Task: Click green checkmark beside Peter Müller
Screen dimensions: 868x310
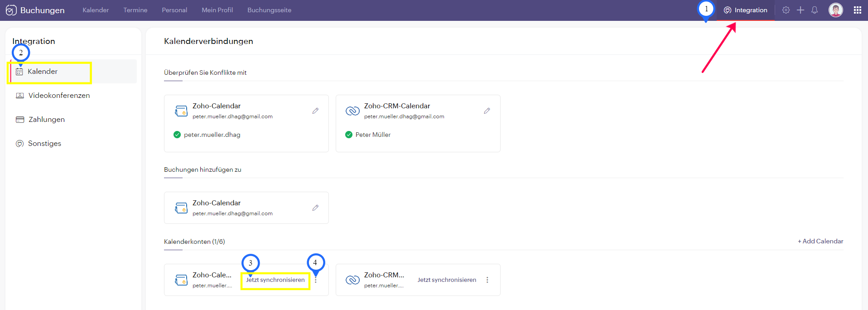Action: 349,135
